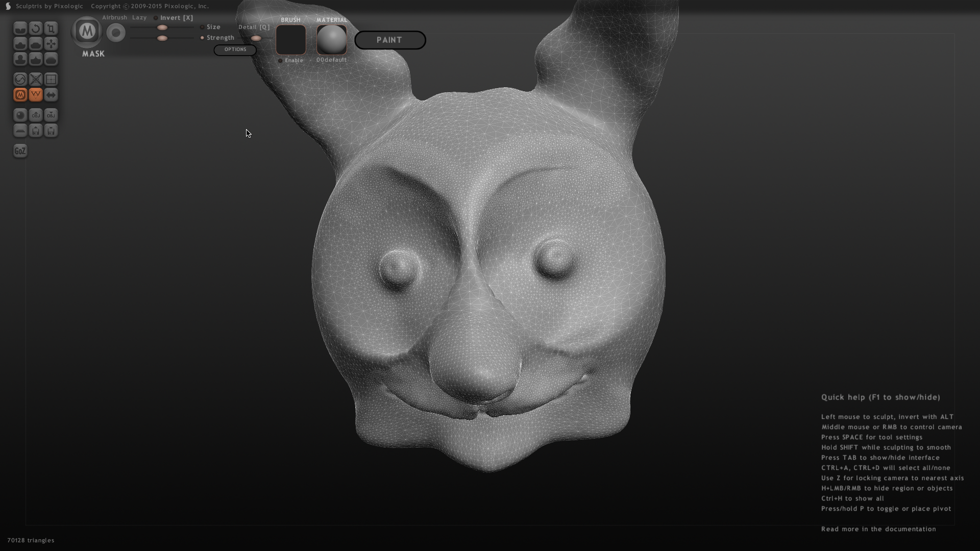Click the large Mask brush indicator
The width and height of the screenshot is (980, 551).
87,32
